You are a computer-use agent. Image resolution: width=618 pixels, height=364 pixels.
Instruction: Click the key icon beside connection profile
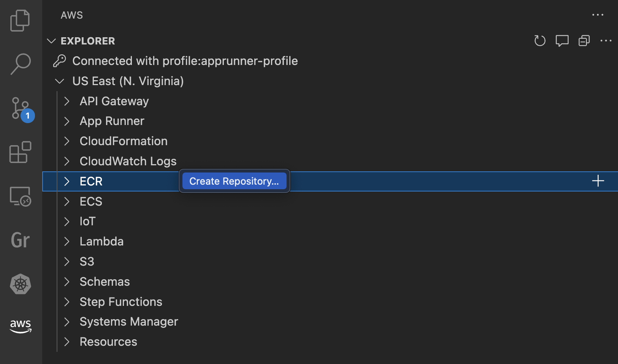[60, 61]
